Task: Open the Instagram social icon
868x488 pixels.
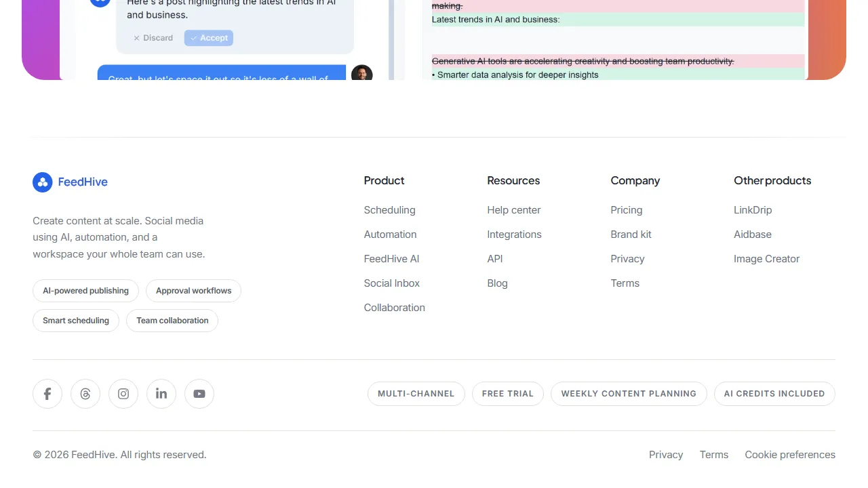Action: click(x=123, y=394)
